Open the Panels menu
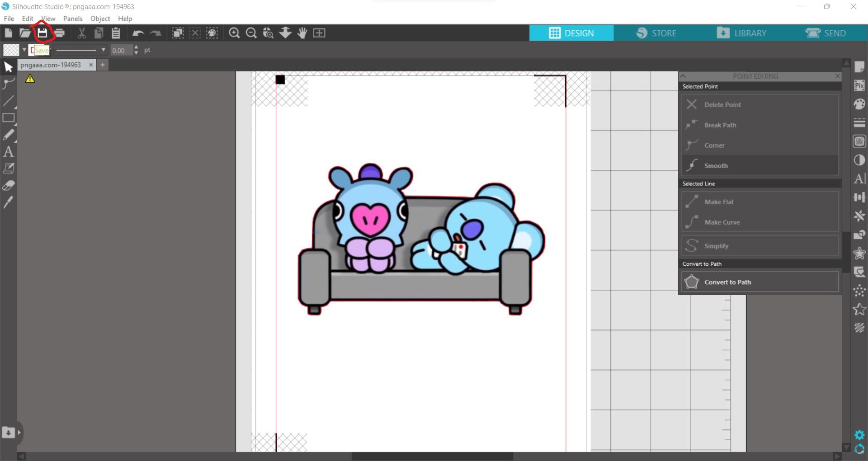Image resolution: width=868 pixels, height=461 pixels. click(x=73, y=19)
